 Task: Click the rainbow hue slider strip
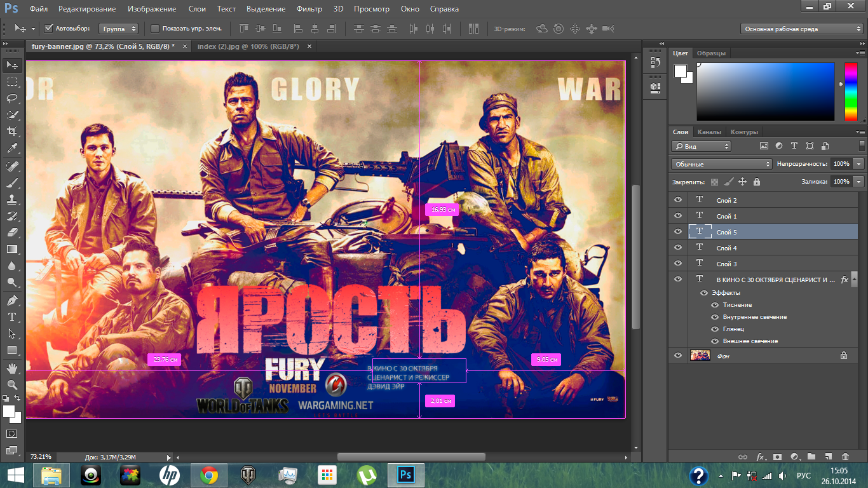[851, 91]
